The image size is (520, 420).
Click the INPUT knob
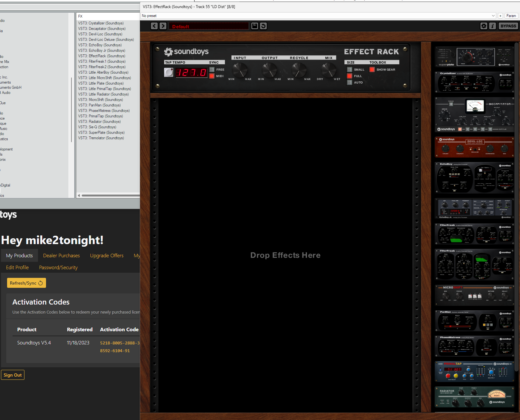point(240,70)
